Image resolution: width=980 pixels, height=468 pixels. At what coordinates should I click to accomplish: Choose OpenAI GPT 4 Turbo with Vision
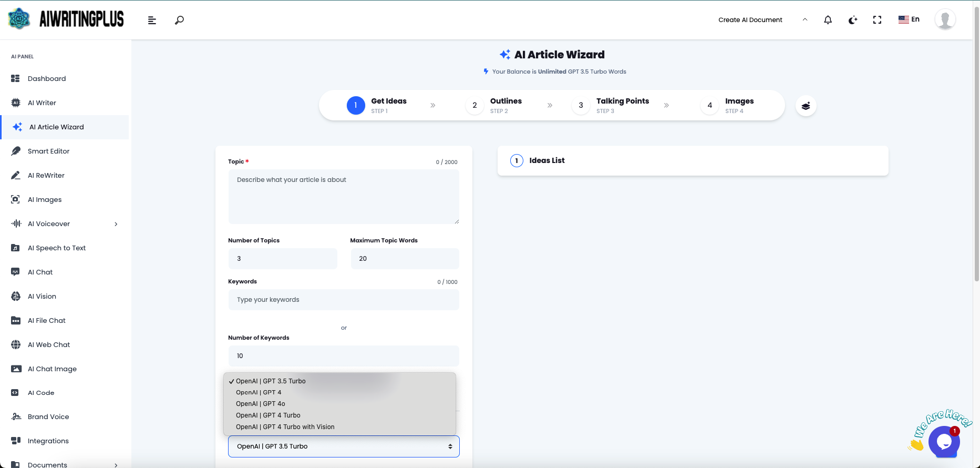[x=285, y=427]
